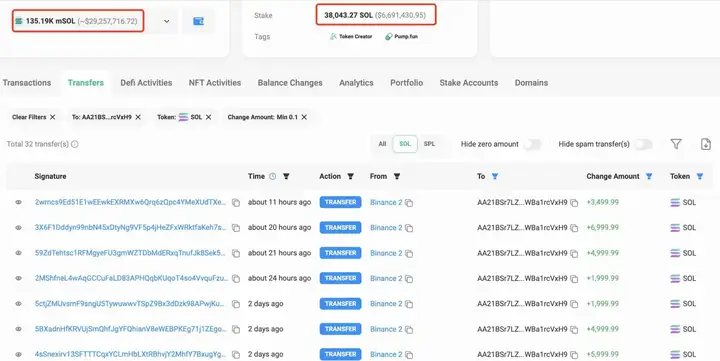720x361 pixels.
Task: Open the 2wmcs9Ed51E1 transaction signature link
Action: pyautogui.click(x=130, y=202)
